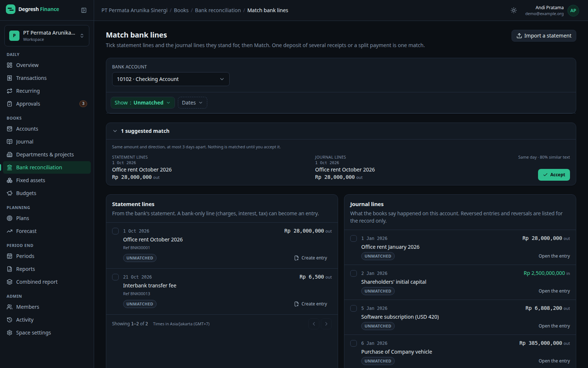The height and width of the screenshot is (368, 588).
Task: Click the Combined report layers icon
Action: pyautogui.click(x=10, y=282)
